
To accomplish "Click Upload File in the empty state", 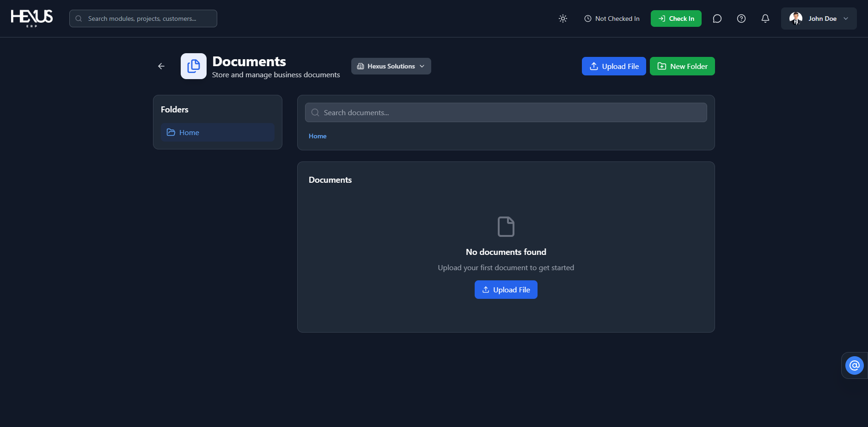I will [506, 290].
